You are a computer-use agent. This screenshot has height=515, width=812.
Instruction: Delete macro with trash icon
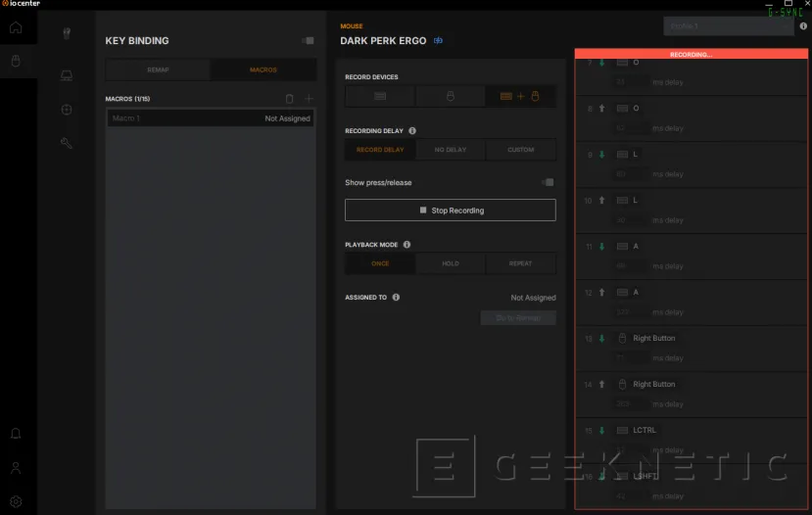(x=289, y=99)
